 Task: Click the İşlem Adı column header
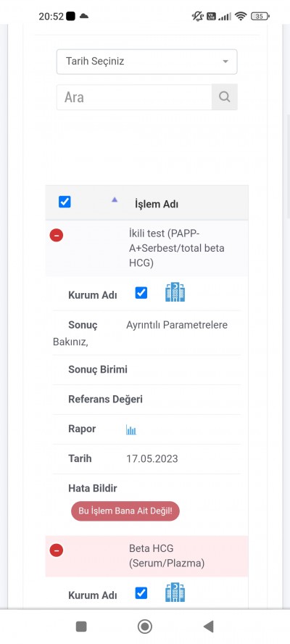[157, 204]
